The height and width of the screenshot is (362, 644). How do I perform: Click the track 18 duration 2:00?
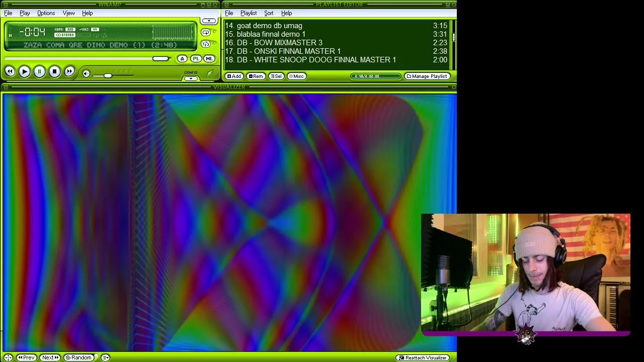(440, 60)
